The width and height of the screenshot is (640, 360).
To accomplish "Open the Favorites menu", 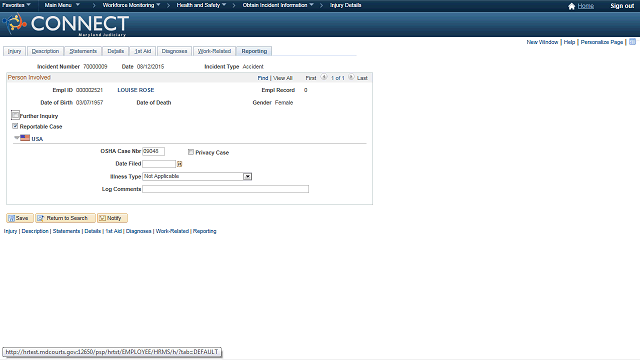I will [x=16, y=5].
